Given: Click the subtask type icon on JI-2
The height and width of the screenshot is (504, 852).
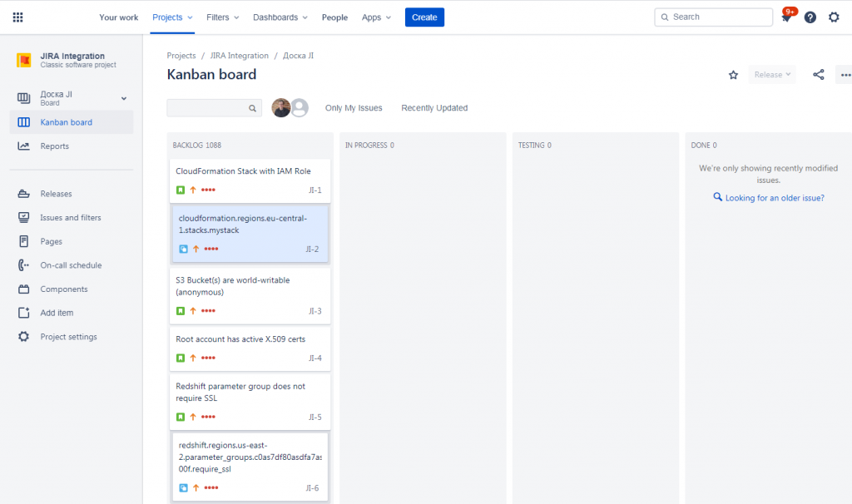Looking at the screenshot, I should 184,250.
